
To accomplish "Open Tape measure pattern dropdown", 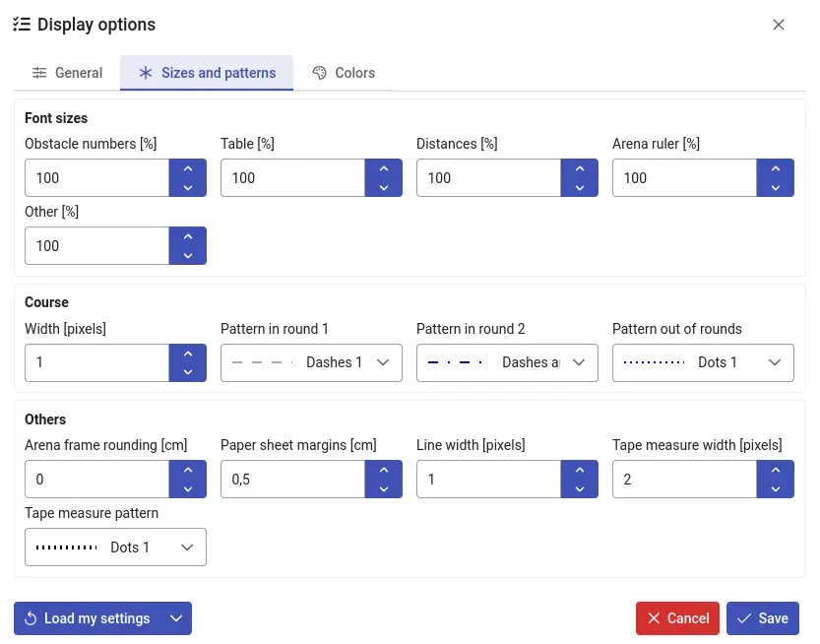I will (115, 547).
